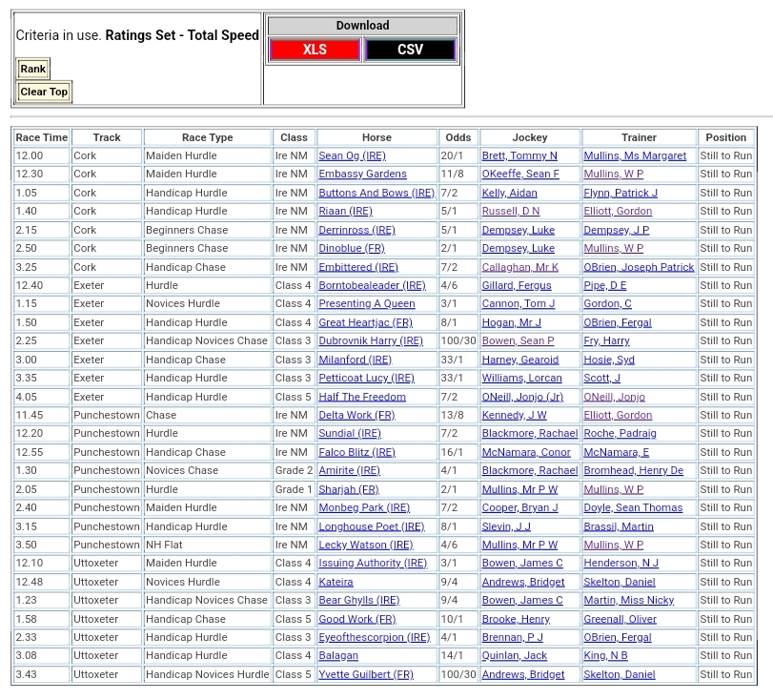Screen dimensions: 773x700
Task: Click trainer Pipe, D E link
Action: coord(604,285)
